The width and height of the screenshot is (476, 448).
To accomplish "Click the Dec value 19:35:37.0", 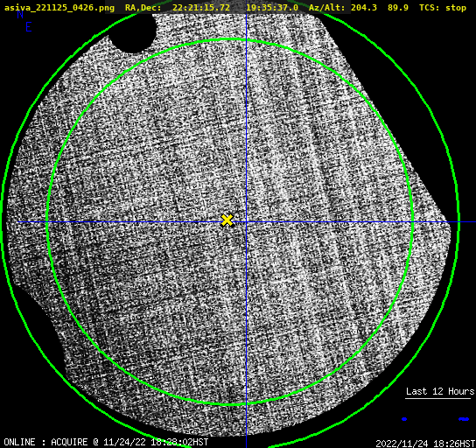I will coord(272,8).
